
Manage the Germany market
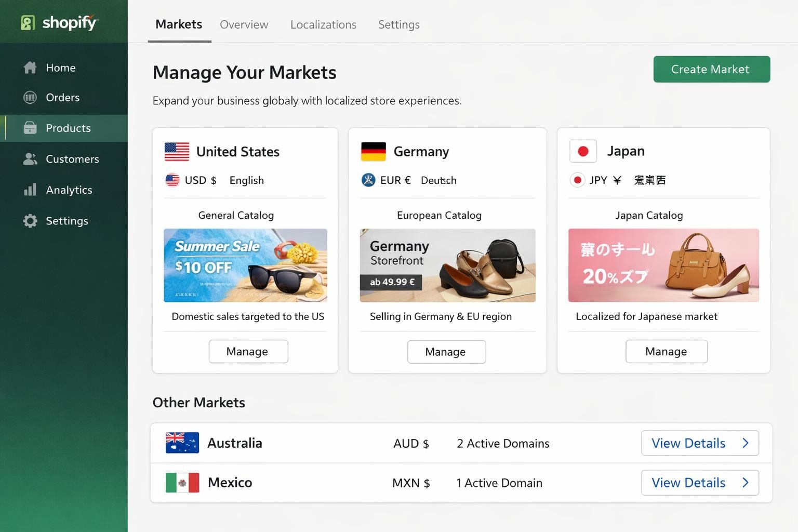[446, 352]
